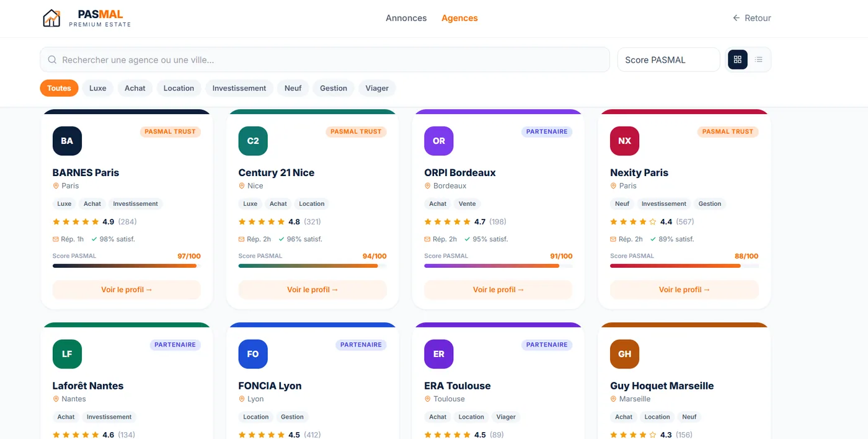This screenshot has height=439, width=868.
Task: Toggle the Neuf filter chip
Action: tap(293, 88)
